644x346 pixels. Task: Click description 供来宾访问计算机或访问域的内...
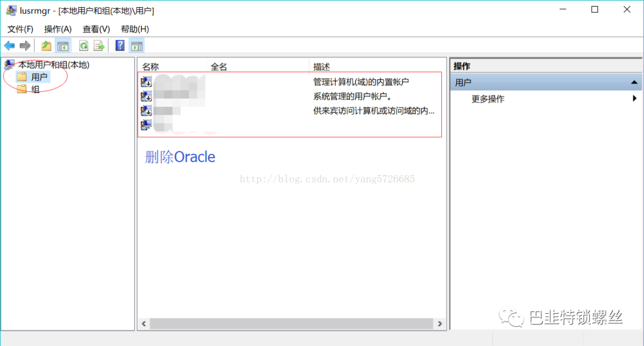[373, 110]
